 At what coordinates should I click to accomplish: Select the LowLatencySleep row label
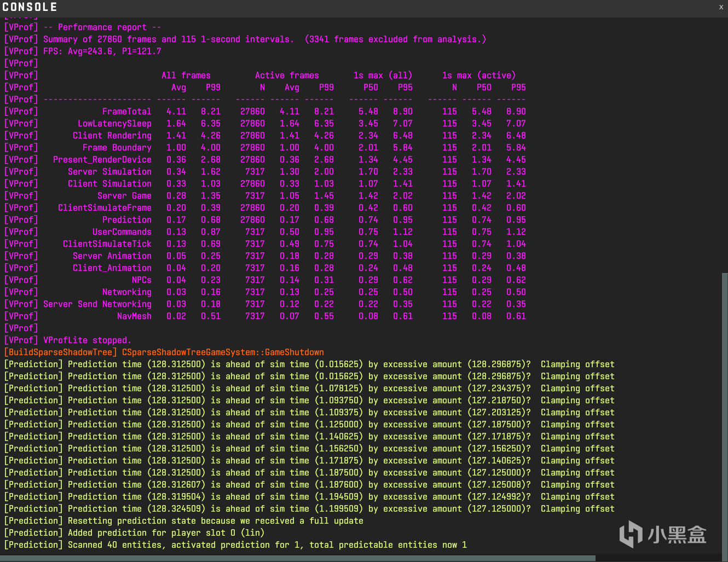(x=114, y=124)
